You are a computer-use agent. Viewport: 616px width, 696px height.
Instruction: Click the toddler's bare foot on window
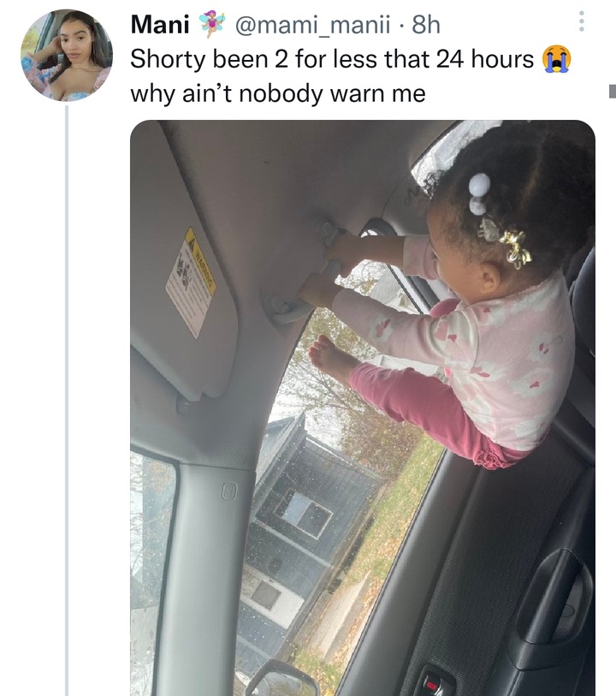[329, 359]
